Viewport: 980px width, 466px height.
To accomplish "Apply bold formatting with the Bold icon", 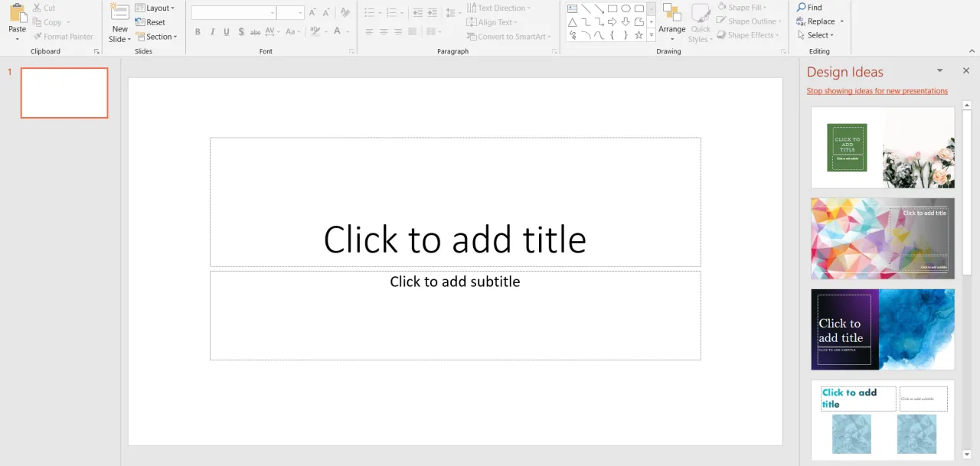I will pos(198,31).
